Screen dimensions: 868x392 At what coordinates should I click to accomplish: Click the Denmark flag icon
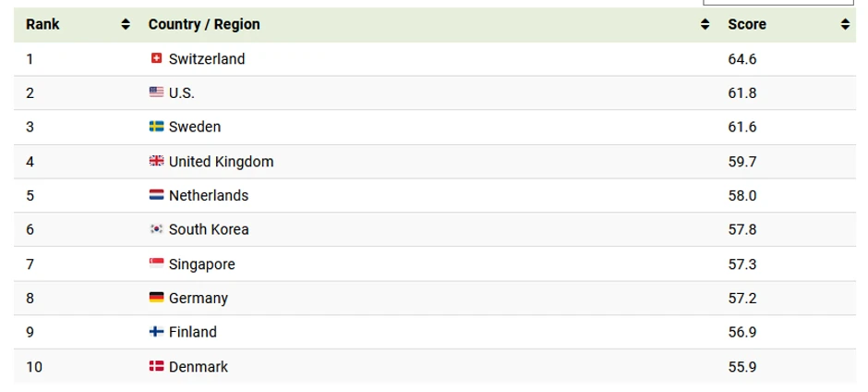coord(156,366)
